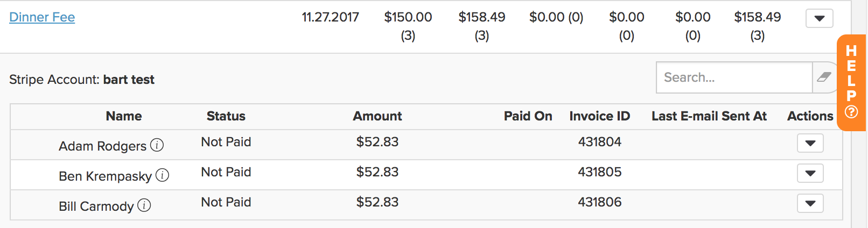
Task: Open actions dropdown for Bill Carmody
Action: pos(810,203)
